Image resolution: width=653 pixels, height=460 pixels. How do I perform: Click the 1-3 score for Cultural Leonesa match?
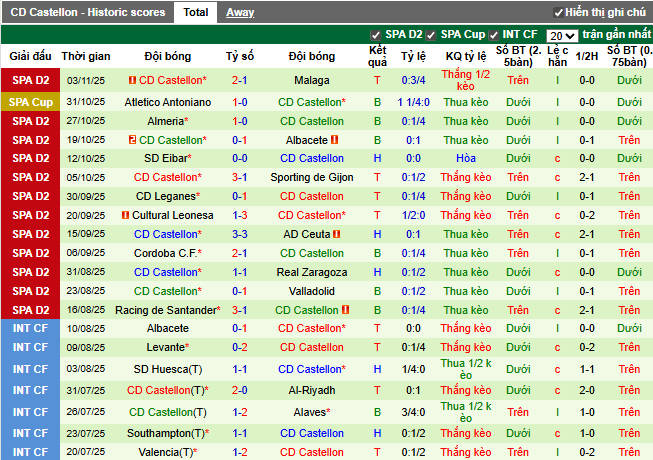(x=239, y=216)
